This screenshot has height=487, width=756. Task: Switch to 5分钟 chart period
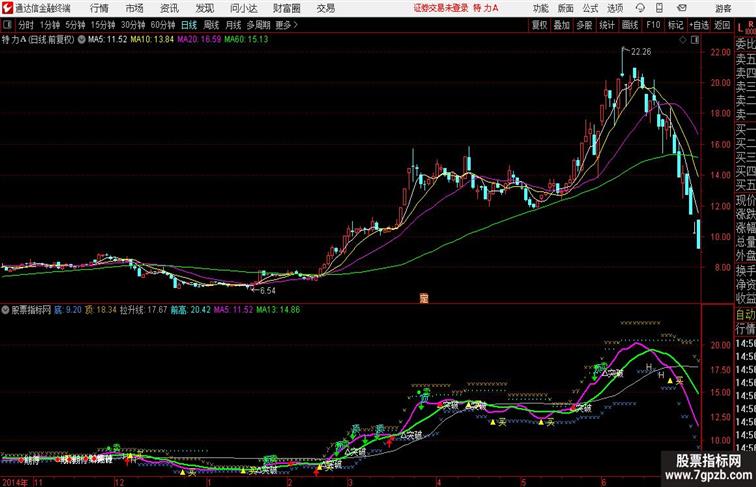75,25
